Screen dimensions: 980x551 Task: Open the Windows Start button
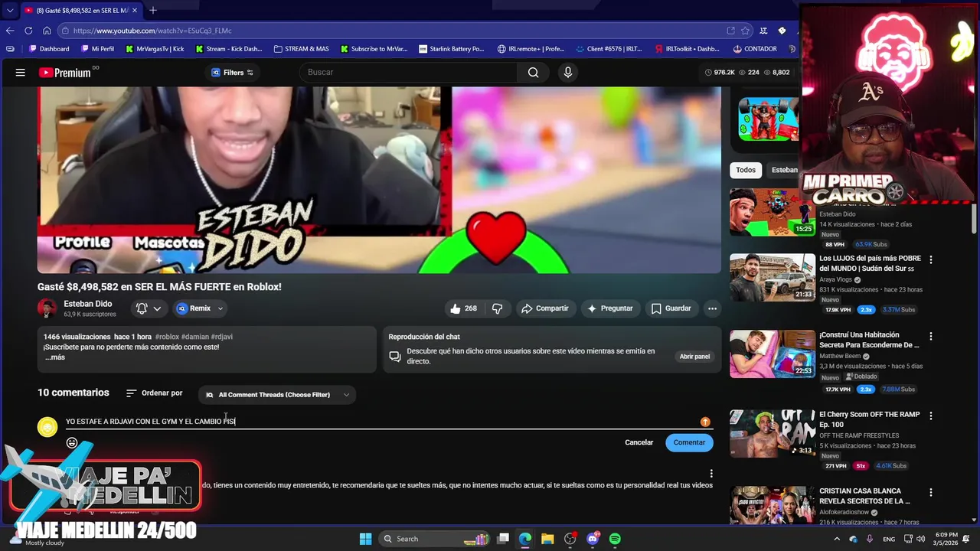point(365,539)
